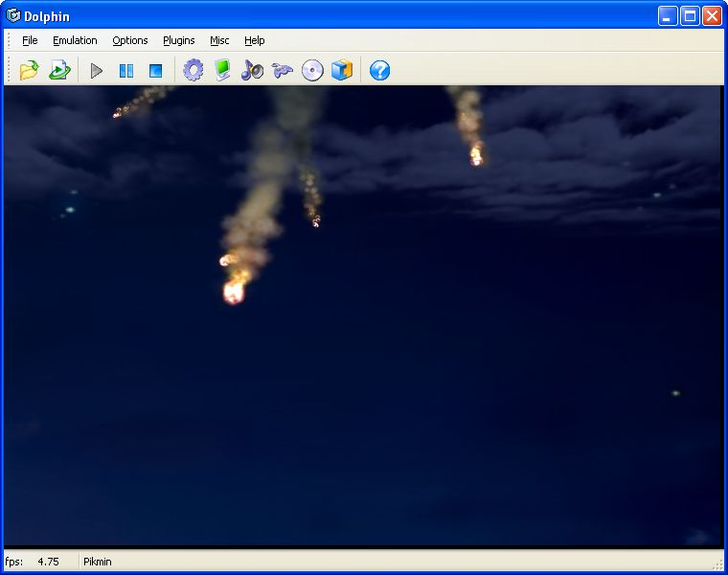Image resolution: width=728 pixels, height=575 pixels.
Task: Click the largest falling fireball in game view
Action: click(x=233, y=290)
